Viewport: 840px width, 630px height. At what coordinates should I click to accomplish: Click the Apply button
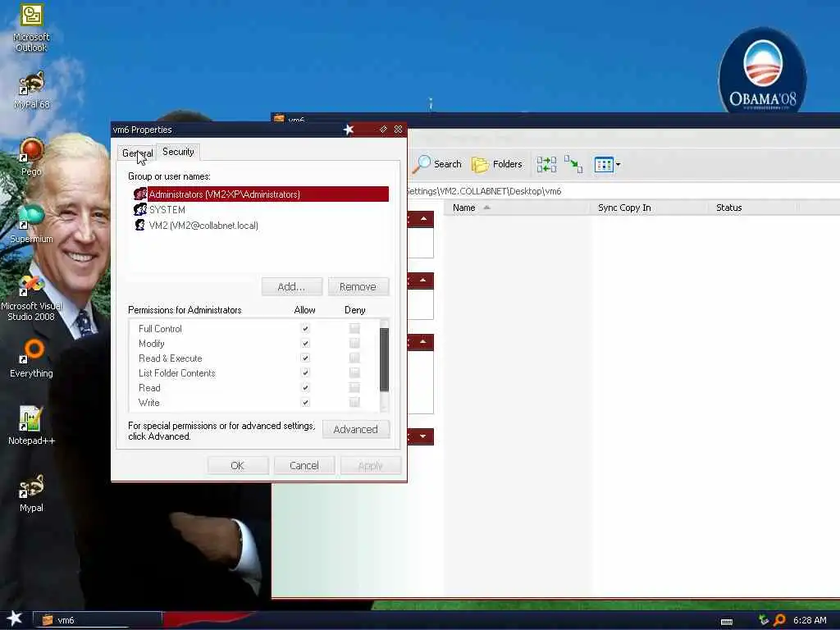click(370, 466)
